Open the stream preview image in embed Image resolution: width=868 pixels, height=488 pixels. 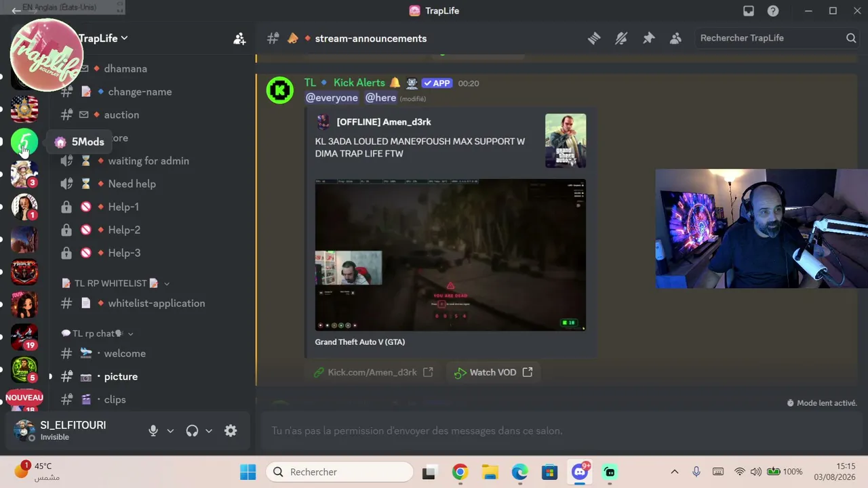point(450,255)
